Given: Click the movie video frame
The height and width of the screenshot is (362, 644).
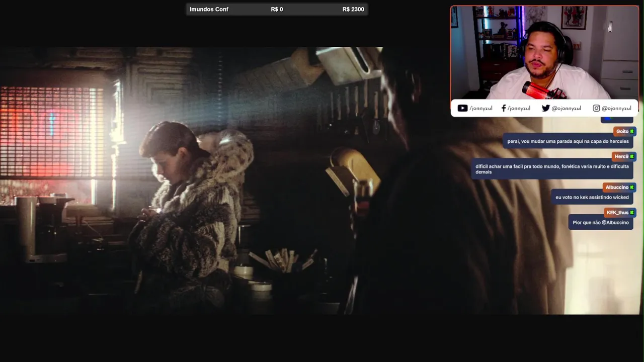Looking at the screenshot, I should pyautogui.click(x=321, y=180).
